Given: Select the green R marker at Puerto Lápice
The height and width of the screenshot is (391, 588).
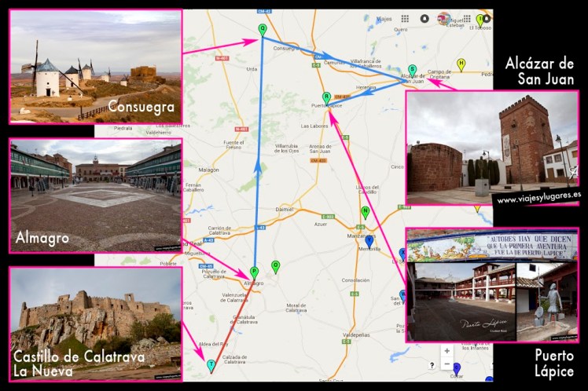Looking at the screenshot, I should 326,97.
